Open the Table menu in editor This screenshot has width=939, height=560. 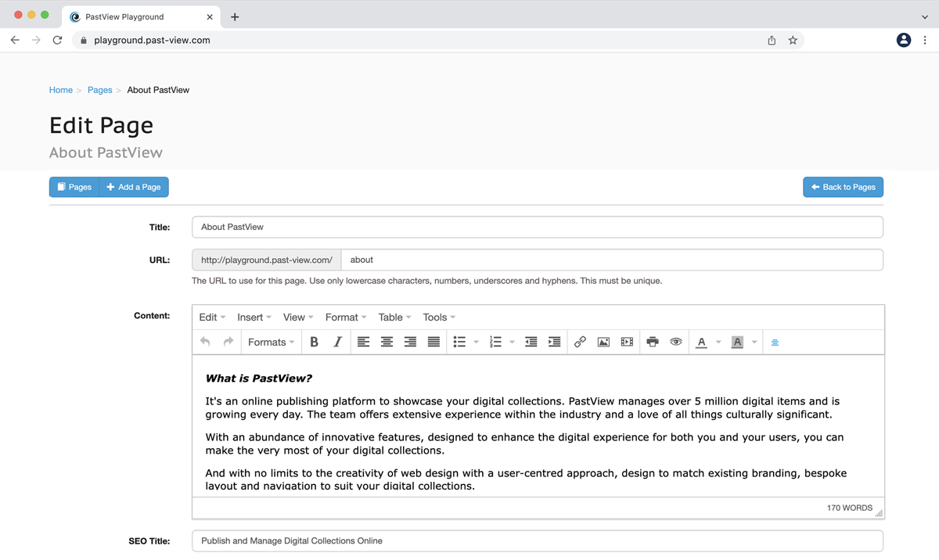click(x=394, y=317)
